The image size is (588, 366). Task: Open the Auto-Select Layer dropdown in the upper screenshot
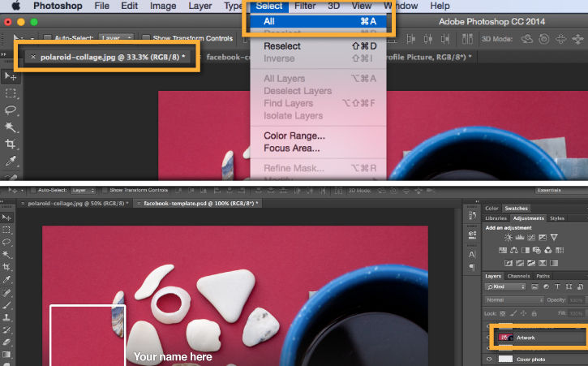[x=116, y=38]
